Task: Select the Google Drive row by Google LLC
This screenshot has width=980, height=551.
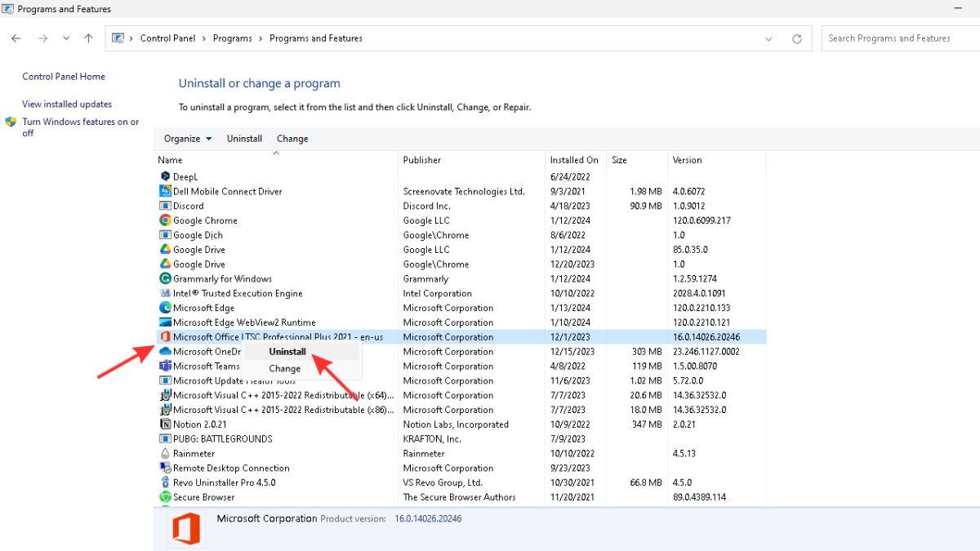Action: tap(460, 250)
